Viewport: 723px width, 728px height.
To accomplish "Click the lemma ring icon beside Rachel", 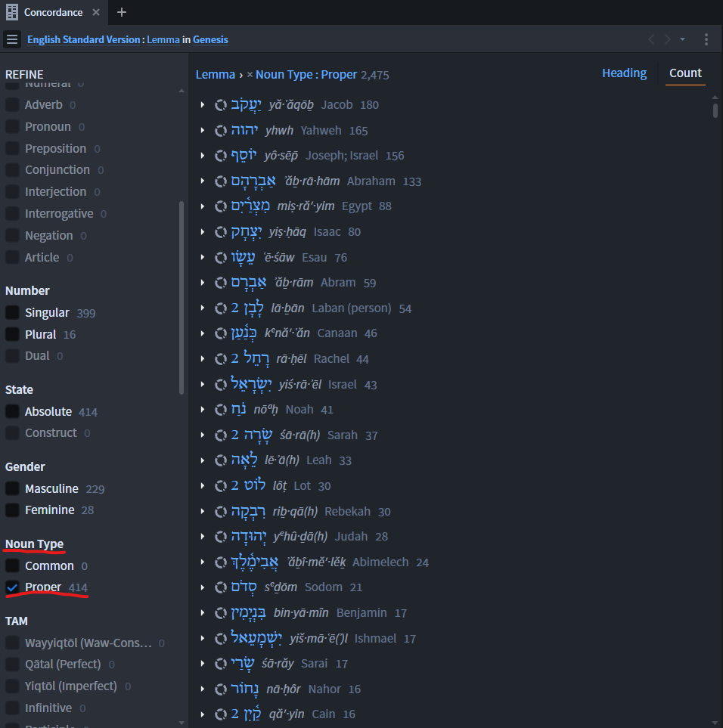I will [x=221, y=359].
